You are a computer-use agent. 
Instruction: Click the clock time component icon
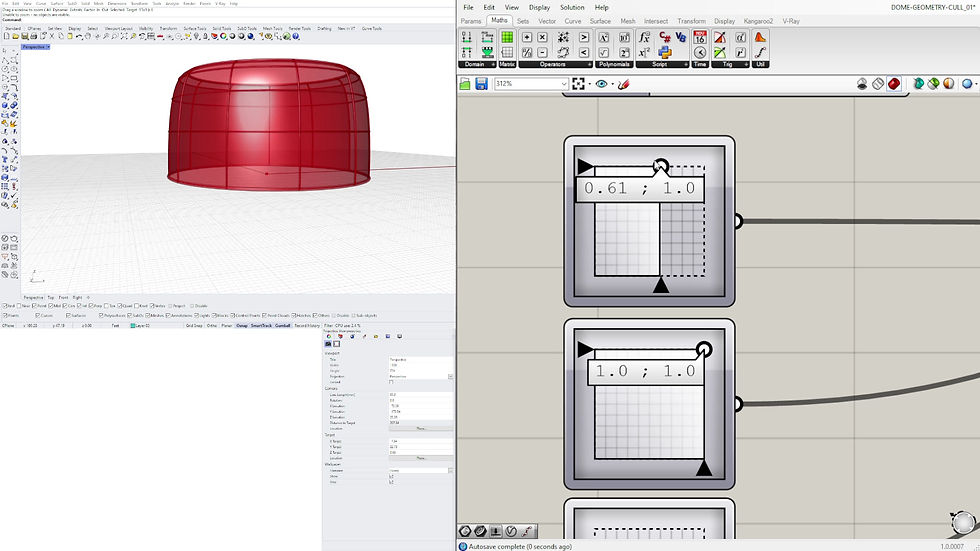coord(700,52)
